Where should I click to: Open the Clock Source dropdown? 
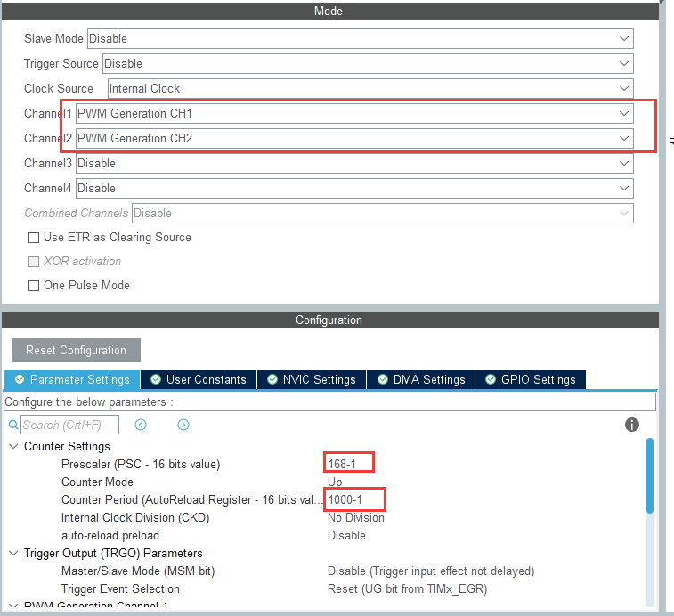pyautogui.click(x=369, y=89)
